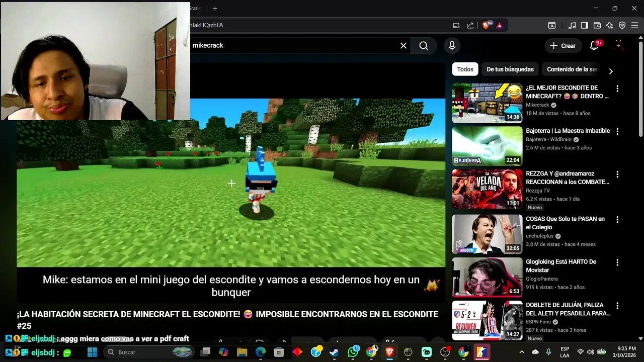644x362 pixels.
Task: Open options menu for Bajoterra video
Action: 617,131
